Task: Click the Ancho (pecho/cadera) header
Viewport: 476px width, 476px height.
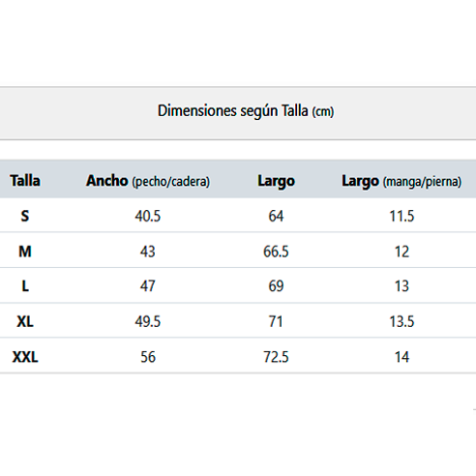Action: coord(148,181)
